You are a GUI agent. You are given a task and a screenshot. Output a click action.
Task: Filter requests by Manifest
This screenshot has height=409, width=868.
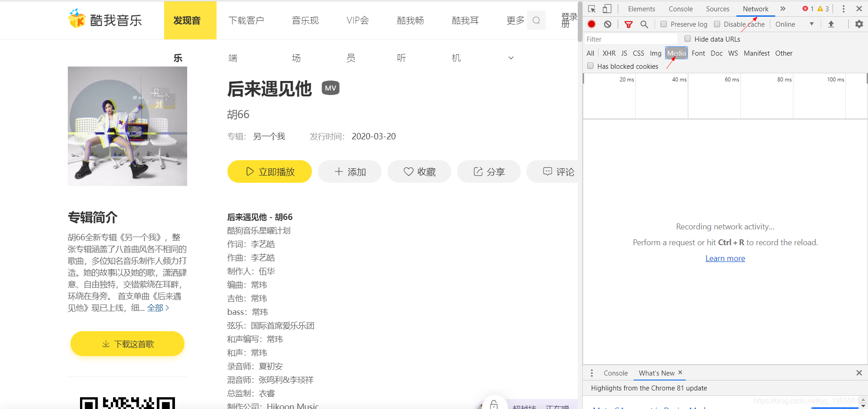coord(756,53)
